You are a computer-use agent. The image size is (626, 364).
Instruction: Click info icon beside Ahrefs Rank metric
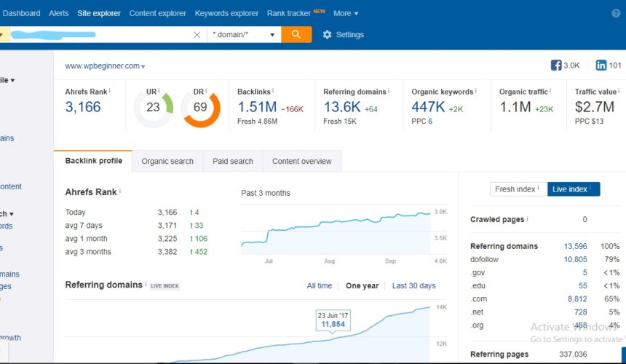point(110,91)
